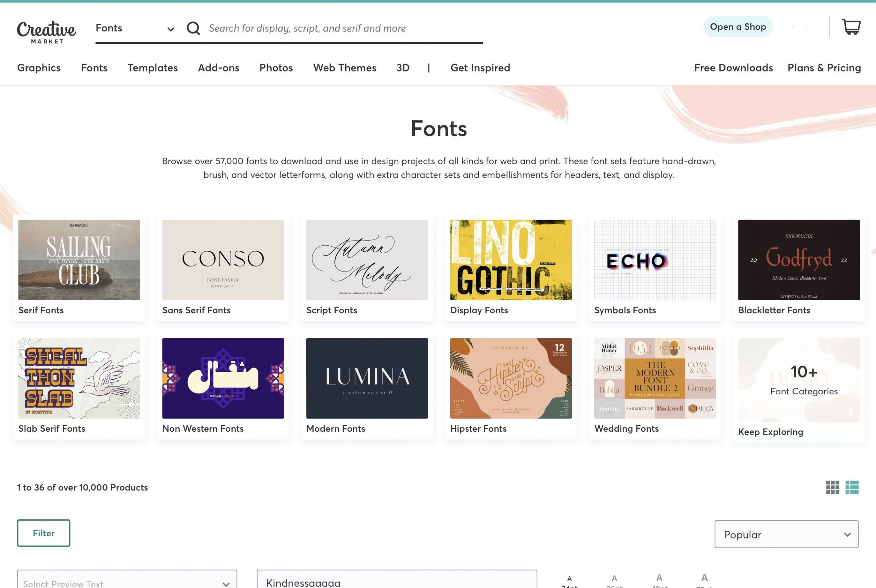Toggle the Plans & Pricing menu item
The image size is (876, 588).
pos(824,68)
